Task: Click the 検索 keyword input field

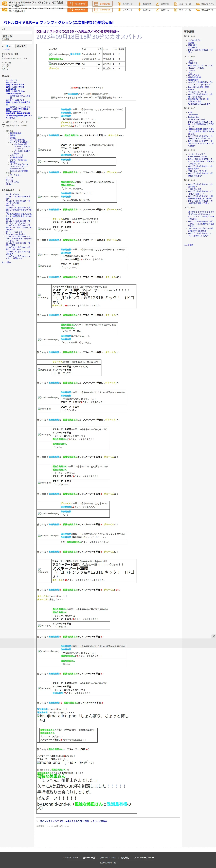Action: coord(17,32)
